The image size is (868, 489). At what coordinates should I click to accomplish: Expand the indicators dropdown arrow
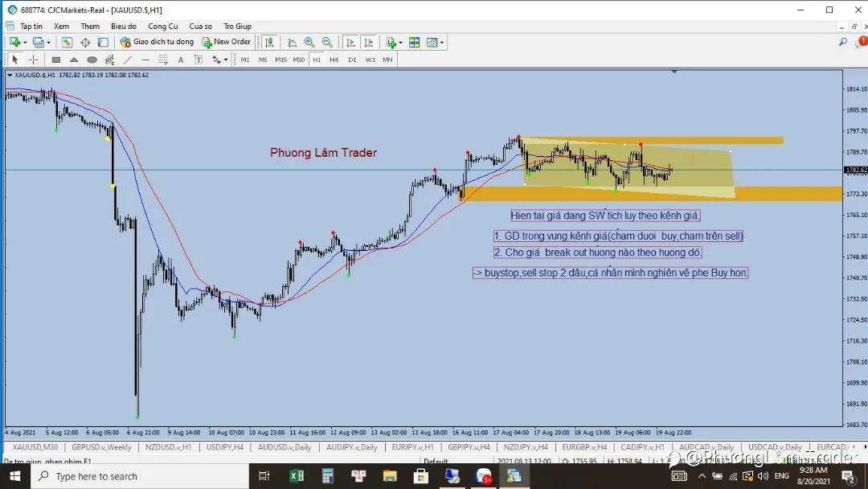pyautogui.click(x=401, y=43)
